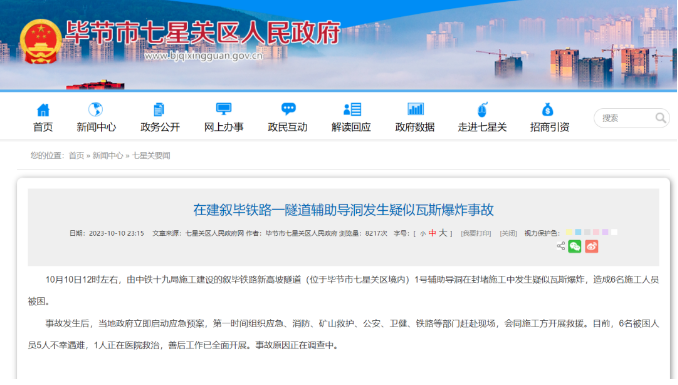Image resolution: width=678 pixels, height=385 pixels.
Task: Click the share icon beside WeChat
Action: tap(561, 246)
